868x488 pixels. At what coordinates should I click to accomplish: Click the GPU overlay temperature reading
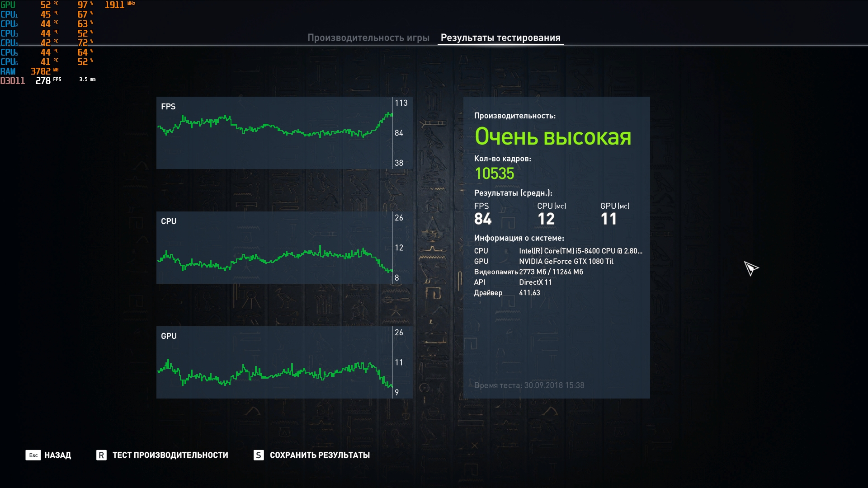coord(46,5)
